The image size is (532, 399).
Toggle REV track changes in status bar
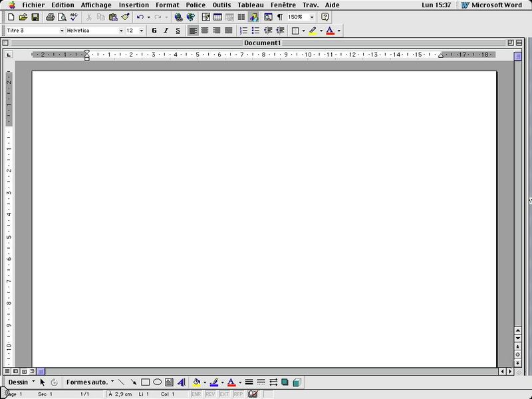coord(210,394)
